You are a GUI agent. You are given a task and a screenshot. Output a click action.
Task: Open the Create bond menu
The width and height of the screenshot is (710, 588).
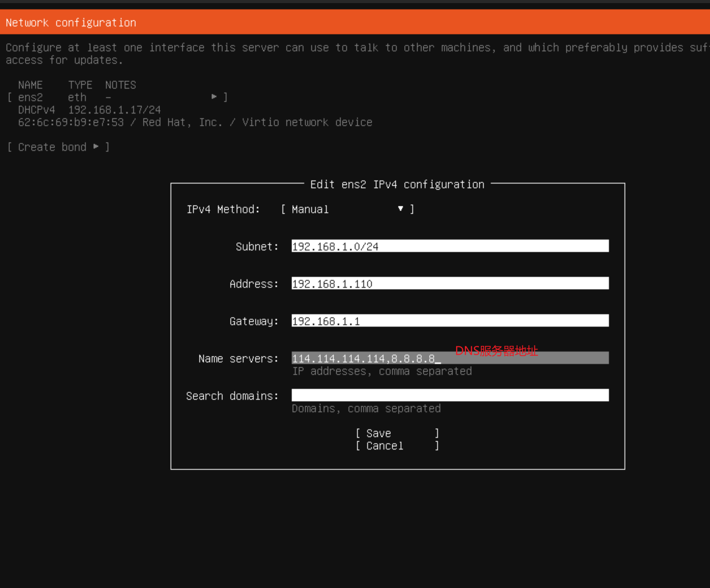pos(59,147)
